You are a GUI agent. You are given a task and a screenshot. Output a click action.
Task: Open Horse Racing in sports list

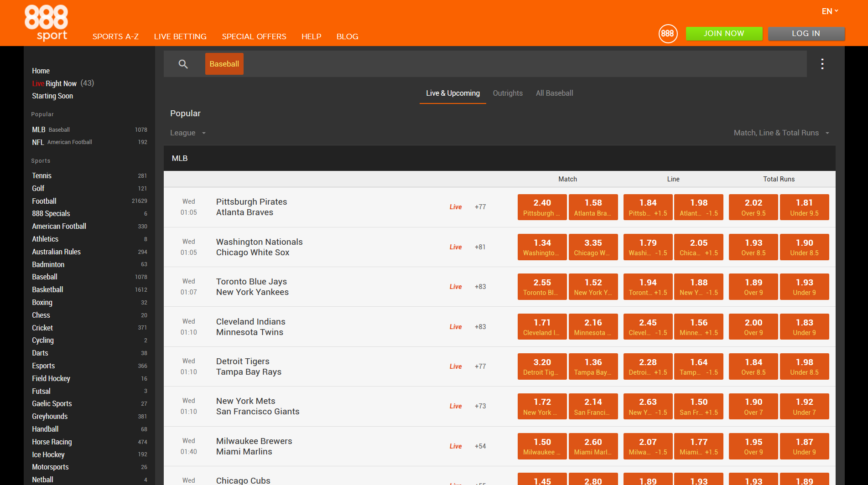click(89, 442)
